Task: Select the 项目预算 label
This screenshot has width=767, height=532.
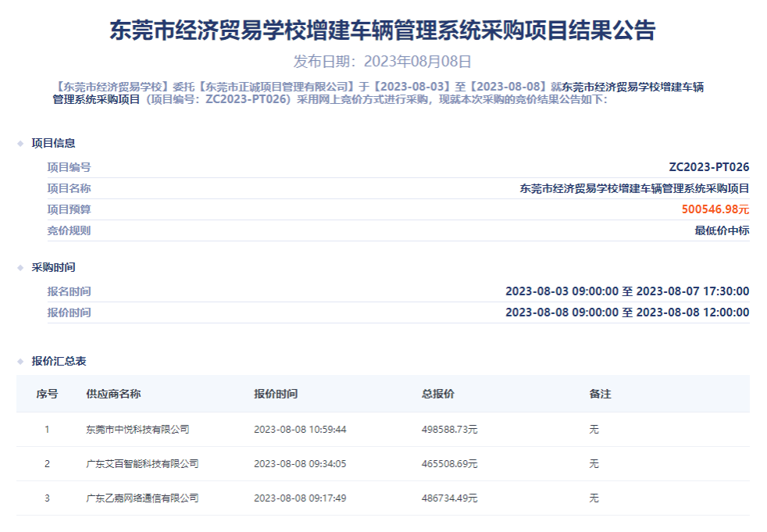Action: pyautogui.click(x=69, y=209)
